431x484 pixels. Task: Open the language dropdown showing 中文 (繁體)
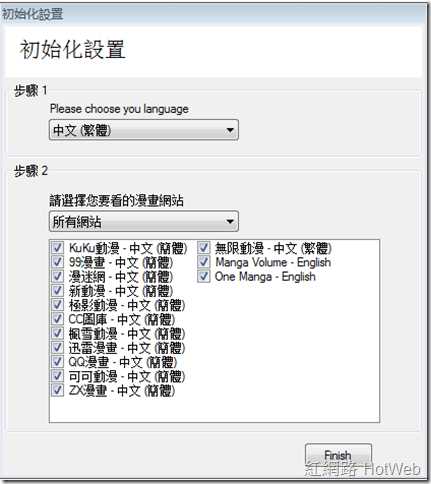click(144, 130)
